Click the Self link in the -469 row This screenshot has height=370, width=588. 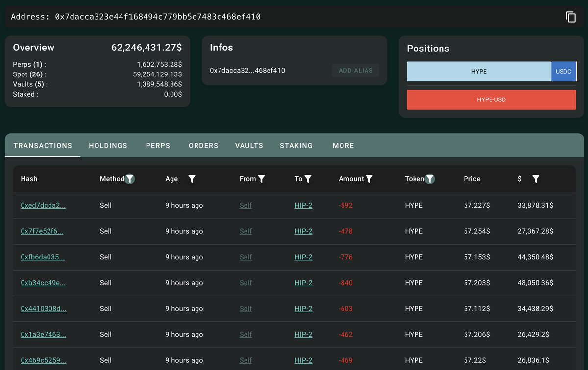[245, 360]
